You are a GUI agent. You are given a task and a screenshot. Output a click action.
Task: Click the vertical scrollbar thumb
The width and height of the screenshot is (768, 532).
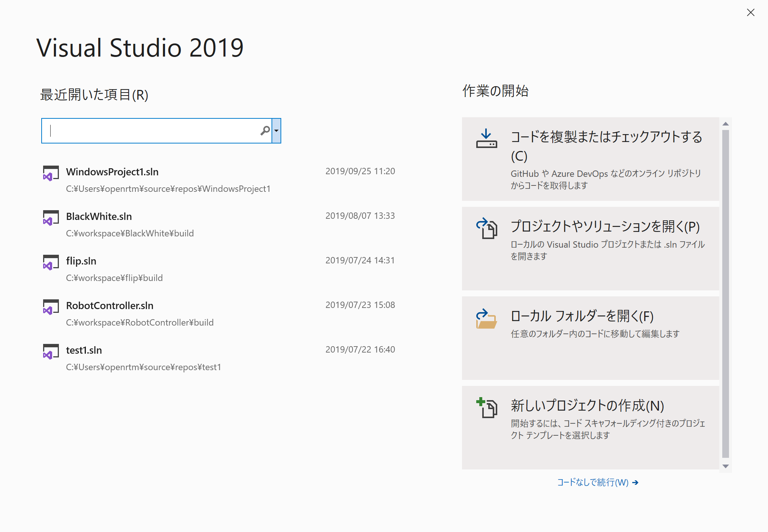726,294
